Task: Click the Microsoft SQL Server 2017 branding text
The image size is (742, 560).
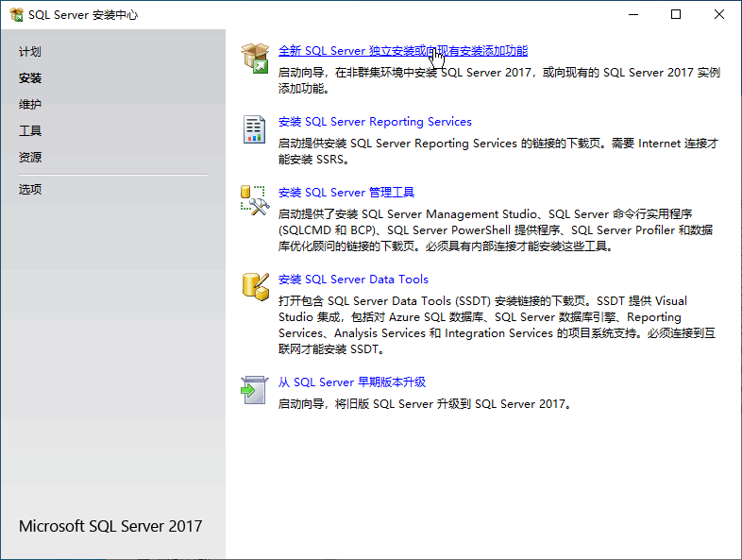Action: [110, 526]
